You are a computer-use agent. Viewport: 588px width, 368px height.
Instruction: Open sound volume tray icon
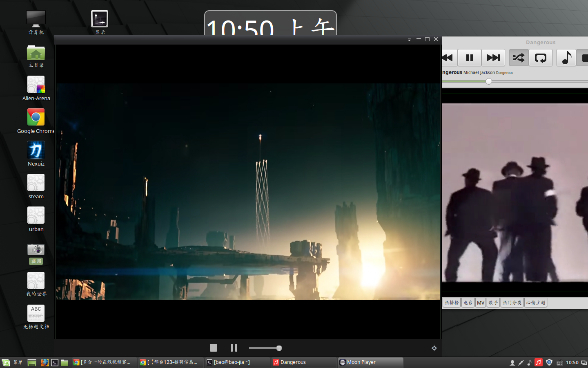(x=530, y=362)
